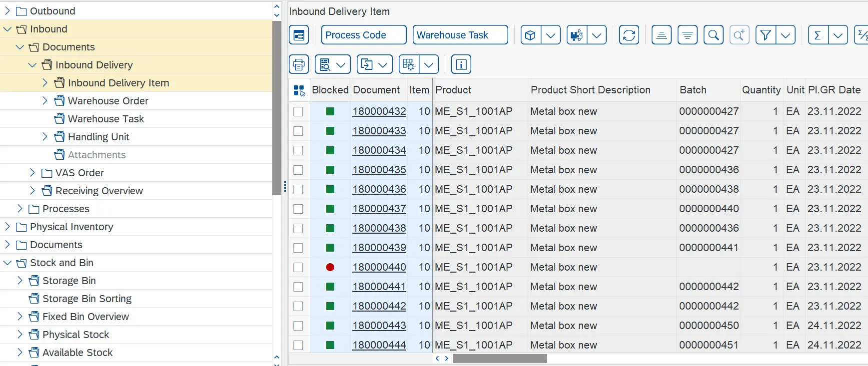Open the dropdown next to the cube icon

(x=551, y=35)
